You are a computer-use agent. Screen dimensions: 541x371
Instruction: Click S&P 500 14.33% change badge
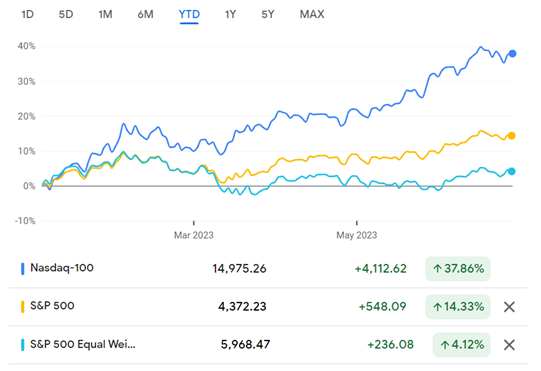pyautogui.click(x=458, y=307)
